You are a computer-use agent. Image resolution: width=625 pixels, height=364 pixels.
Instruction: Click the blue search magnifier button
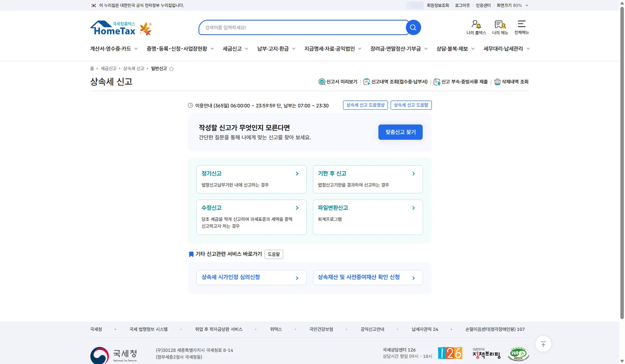(x=413, y=27)
